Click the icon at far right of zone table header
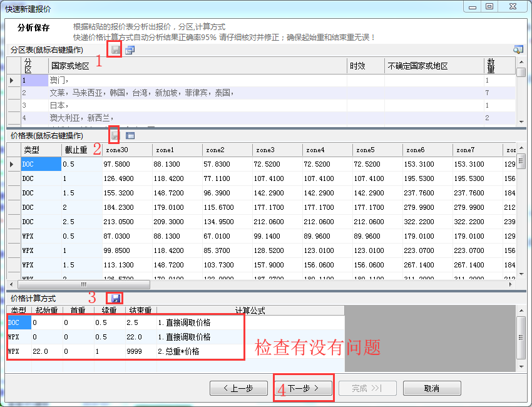Image resolution: width=532 pixels, height=407 pixels. (518, 49)
